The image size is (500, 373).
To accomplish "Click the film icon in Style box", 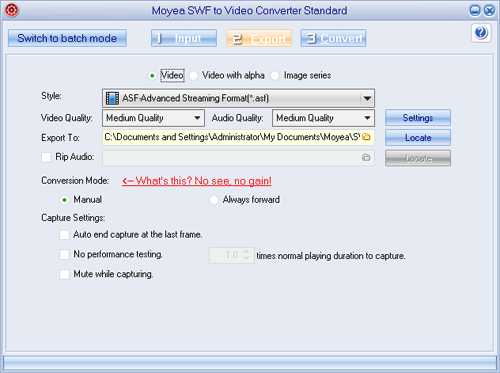I will (112, 98).
